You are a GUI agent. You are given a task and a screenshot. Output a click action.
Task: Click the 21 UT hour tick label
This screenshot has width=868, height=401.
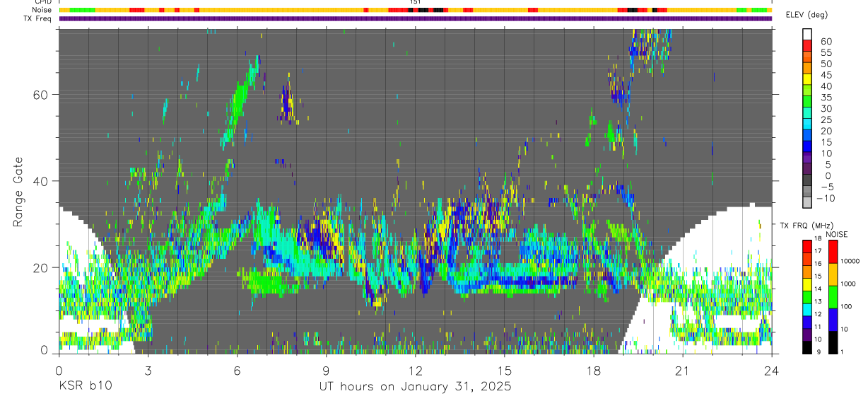point(683,370)
